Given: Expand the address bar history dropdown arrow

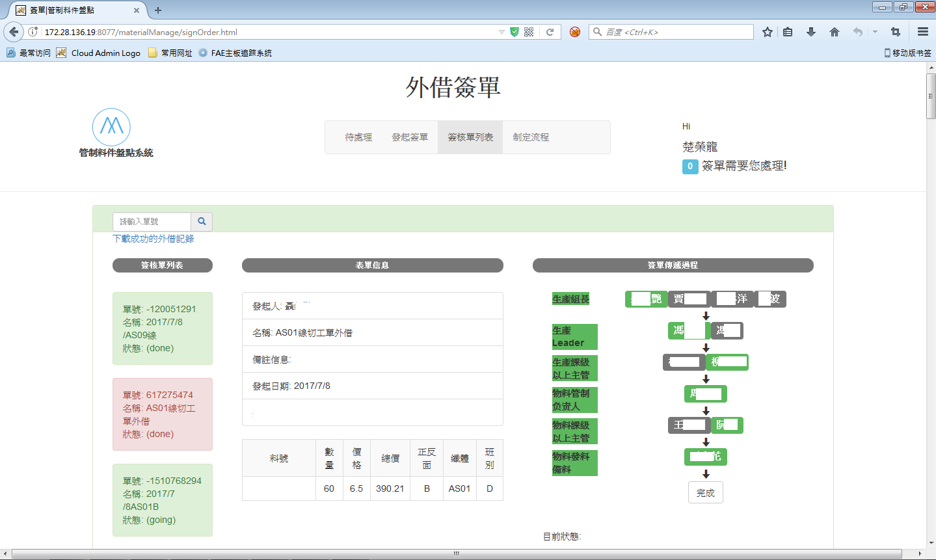Looking at the screenshot, I should click(x=501, y=32).
